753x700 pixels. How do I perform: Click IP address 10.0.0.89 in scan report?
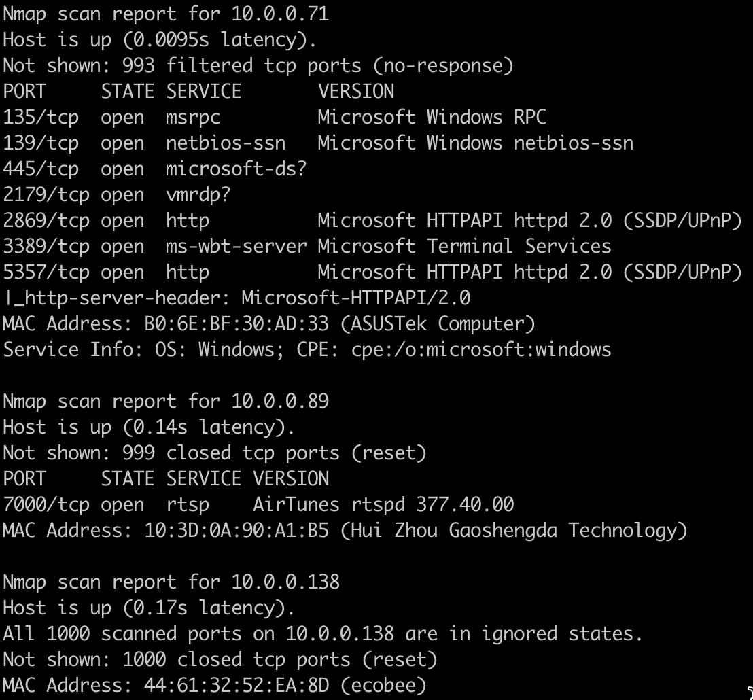pos(280,402)
